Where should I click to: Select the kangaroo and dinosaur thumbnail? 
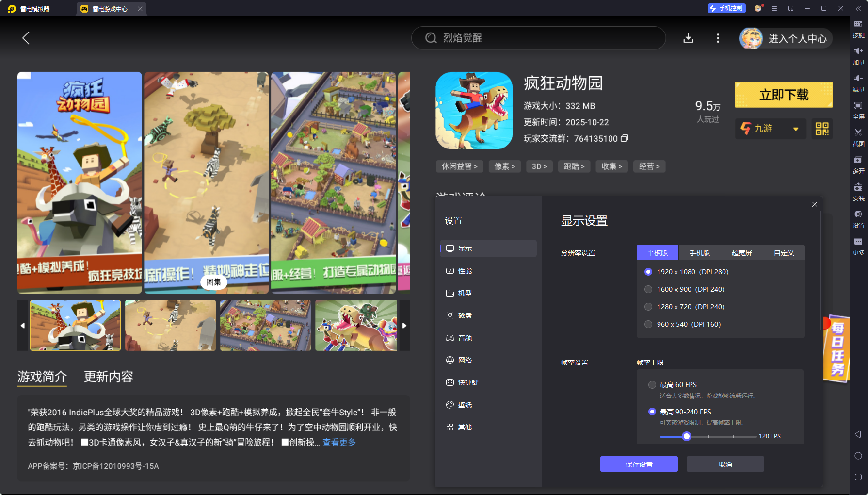pos(356,325)
